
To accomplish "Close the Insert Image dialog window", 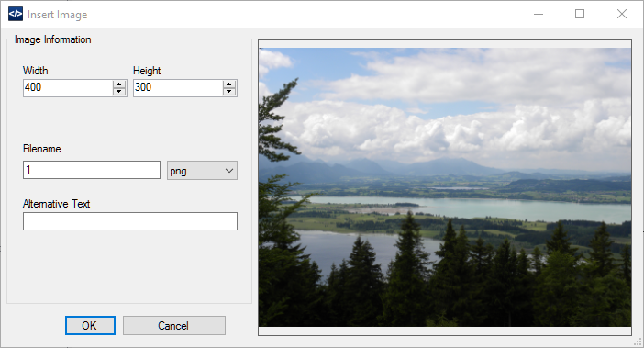I will 622,14.
